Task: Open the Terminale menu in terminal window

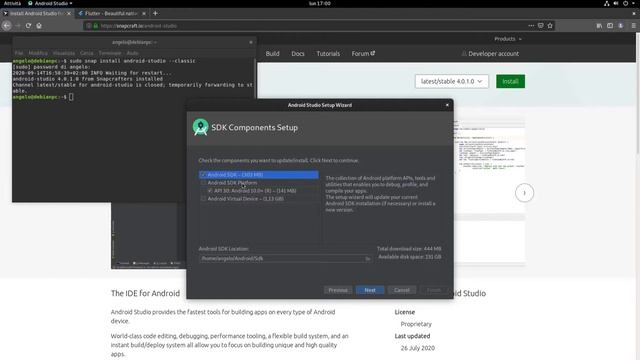Action: click(x=110, y=53)
